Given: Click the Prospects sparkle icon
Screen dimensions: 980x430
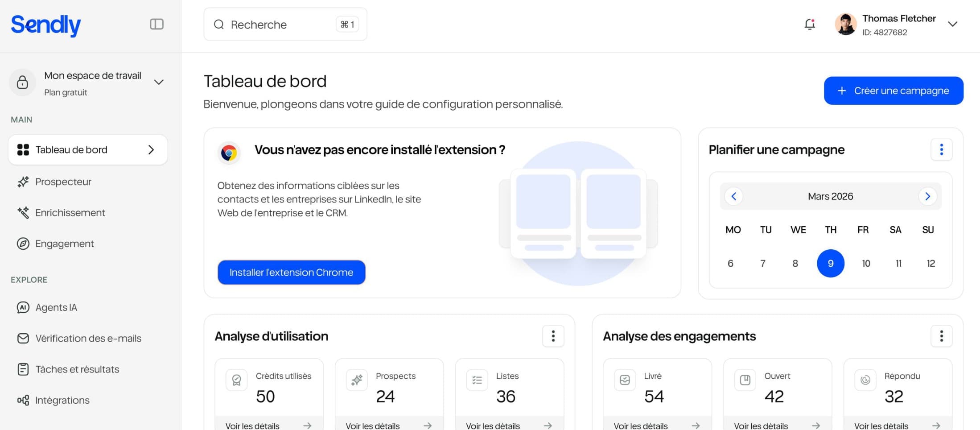Looking at the screenshot, I should (x=357, y=380).
